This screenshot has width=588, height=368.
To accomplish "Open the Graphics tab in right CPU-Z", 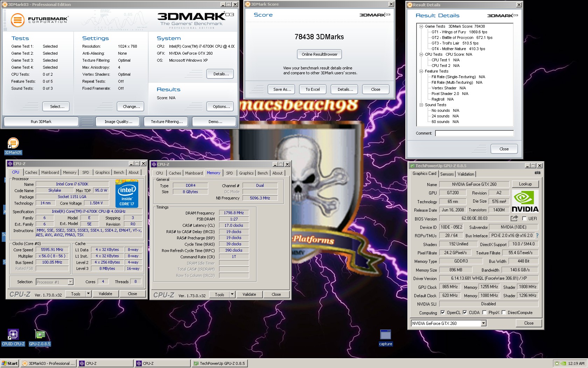I will coord(246,173).
